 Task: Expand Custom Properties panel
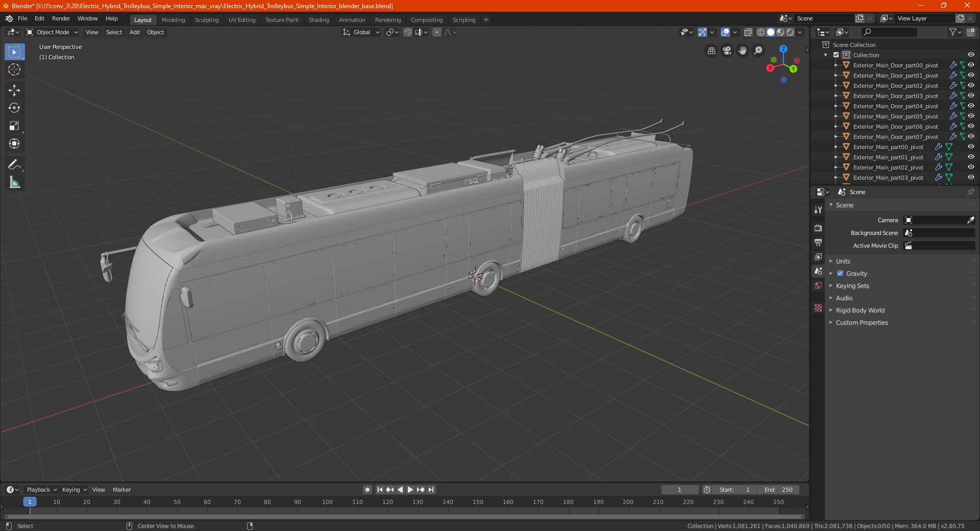click(862, 322)
